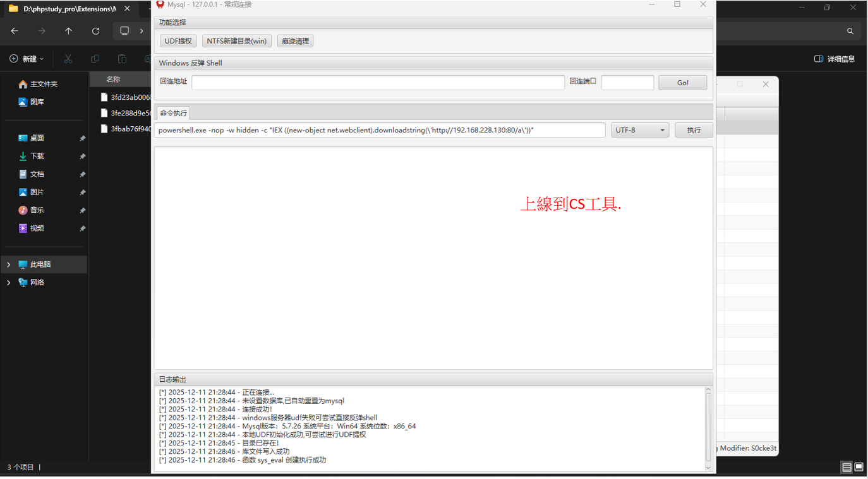Click the UDF提权 button
The width and height of the screenshot is (868, 479).
coord(178,41)
